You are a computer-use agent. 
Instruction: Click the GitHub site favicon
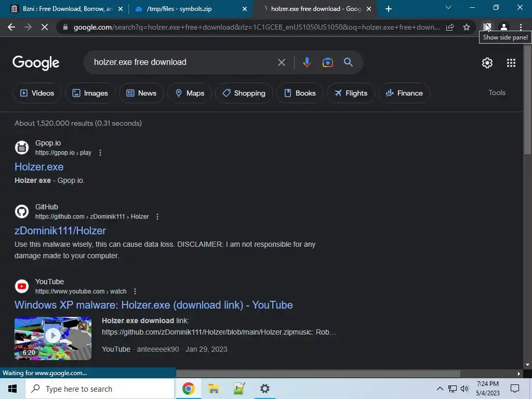tap(22, 211)
